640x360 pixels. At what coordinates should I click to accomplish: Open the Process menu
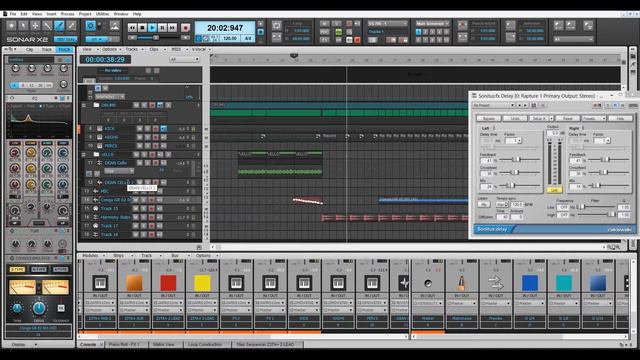click(x=67, y=14)
